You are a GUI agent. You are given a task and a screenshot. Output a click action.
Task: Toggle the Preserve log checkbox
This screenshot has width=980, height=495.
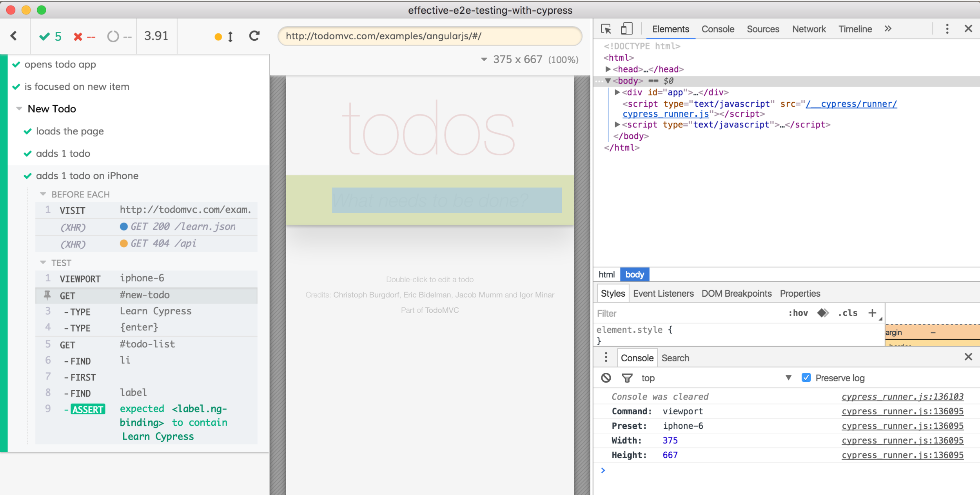[x=806, y=378]
